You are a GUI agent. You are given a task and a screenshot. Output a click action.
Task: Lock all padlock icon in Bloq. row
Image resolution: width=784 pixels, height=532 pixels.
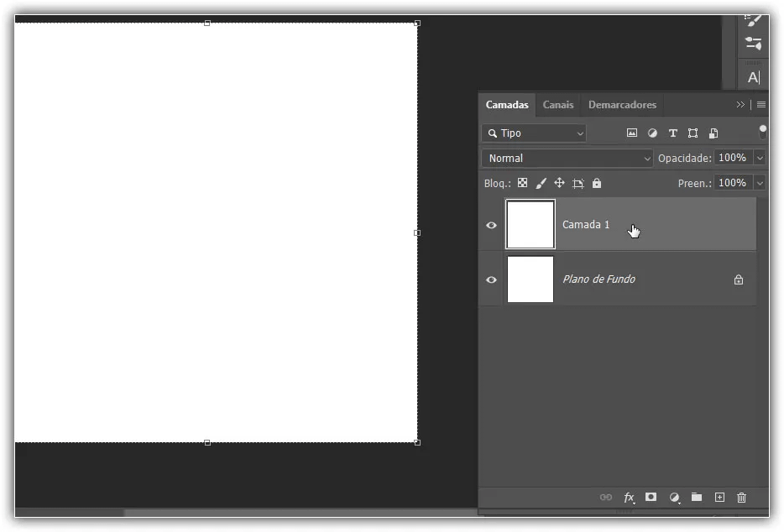coord(597,183)
